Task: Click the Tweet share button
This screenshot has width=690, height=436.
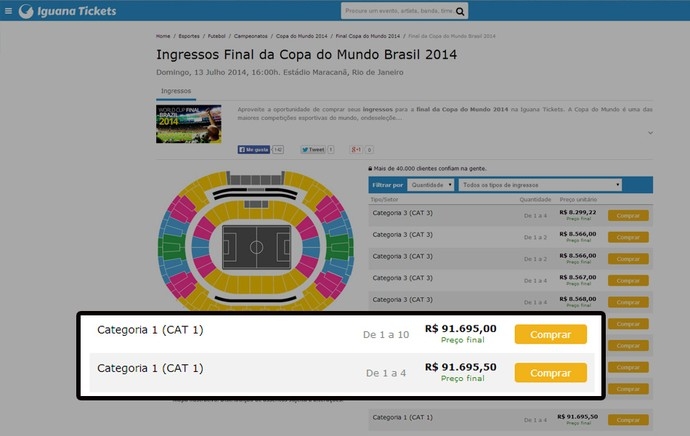Action: 313,150
